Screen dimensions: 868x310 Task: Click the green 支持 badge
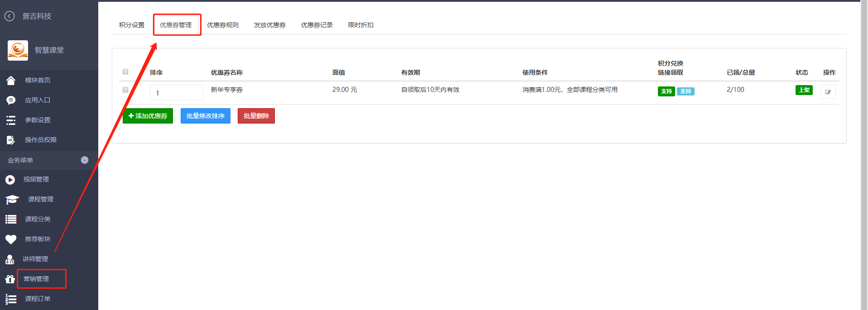coord(667,91)
